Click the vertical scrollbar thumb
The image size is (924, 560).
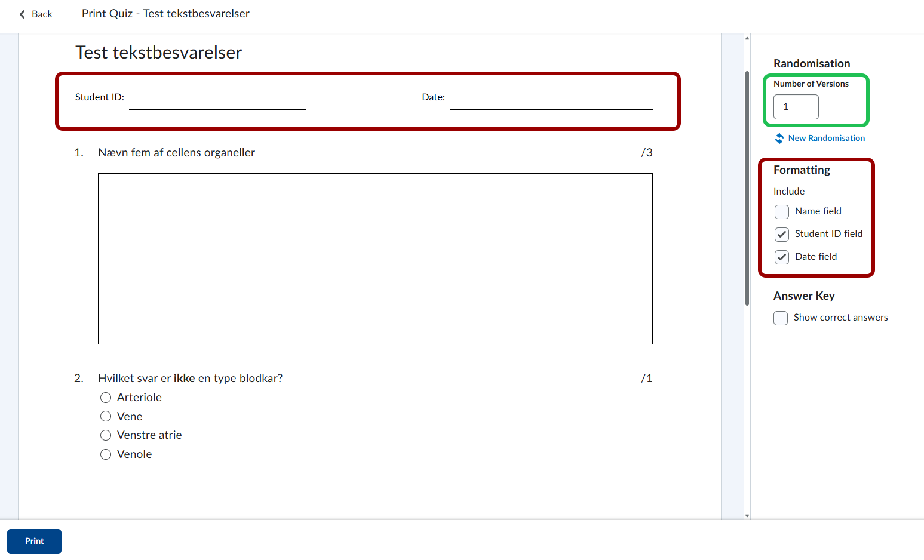747,188
